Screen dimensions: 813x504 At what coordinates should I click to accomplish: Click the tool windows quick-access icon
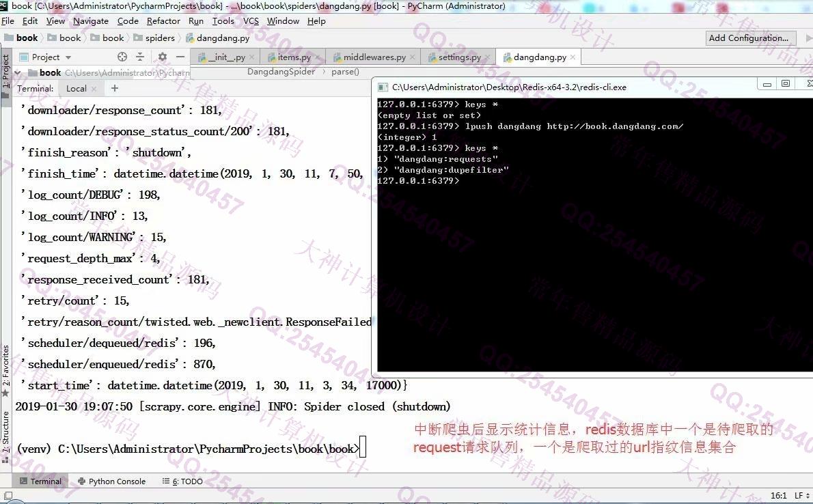coord(8,496)
